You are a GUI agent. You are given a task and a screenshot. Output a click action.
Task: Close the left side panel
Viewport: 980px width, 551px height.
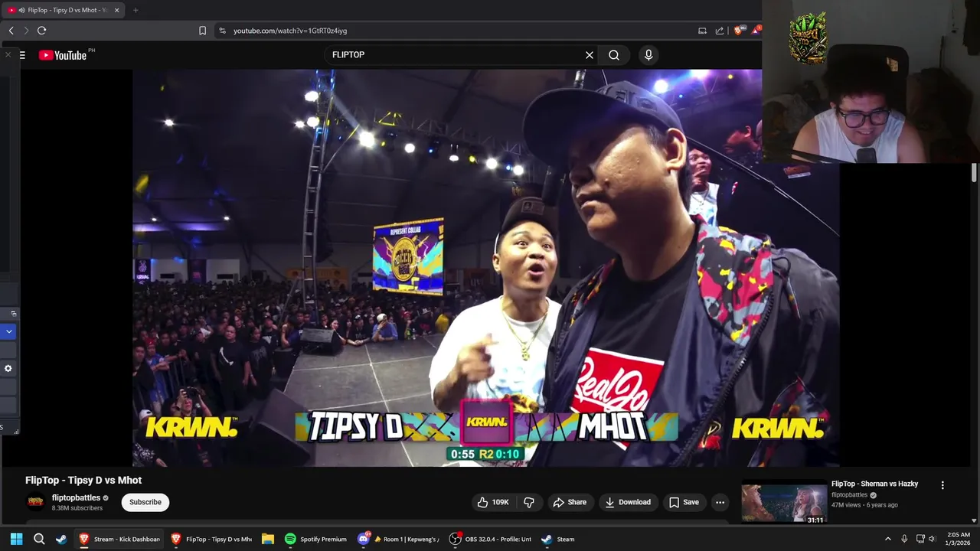tap(8, 55)
